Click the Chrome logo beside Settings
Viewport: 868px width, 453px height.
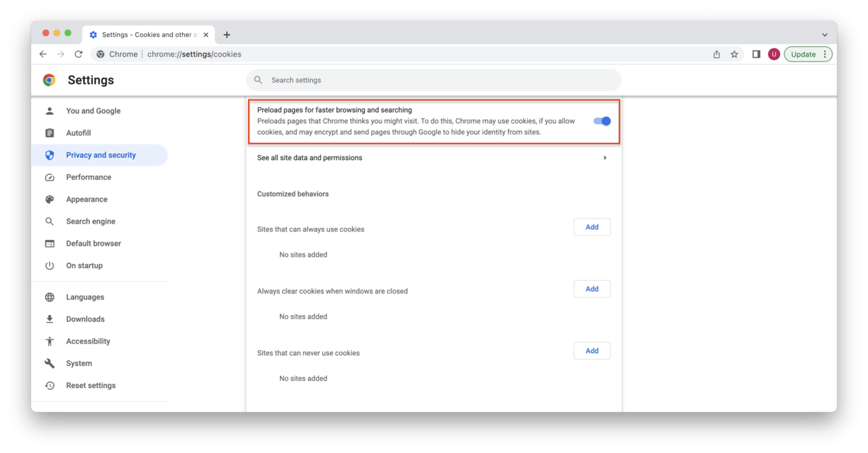coord(49,80)
